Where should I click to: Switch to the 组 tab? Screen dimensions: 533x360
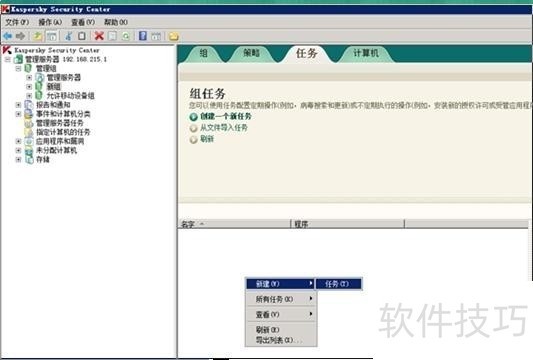click(203, 53)
